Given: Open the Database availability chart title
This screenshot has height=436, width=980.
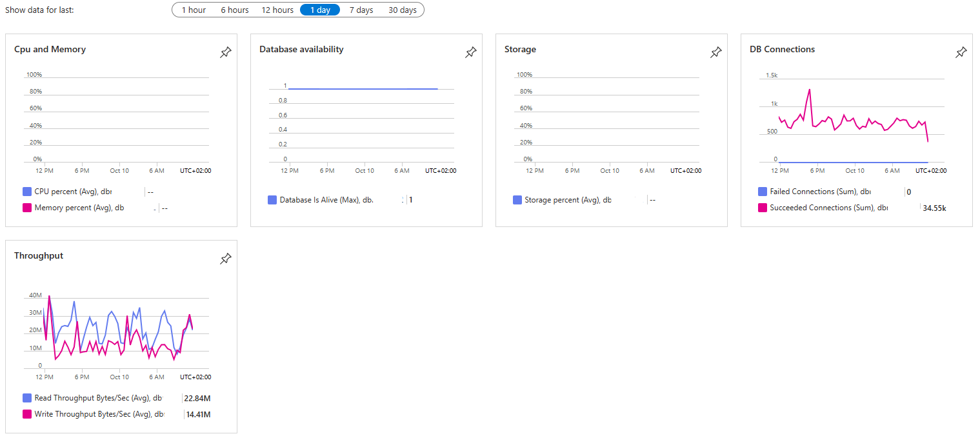Looking at the screenshot, I should 301,49.
